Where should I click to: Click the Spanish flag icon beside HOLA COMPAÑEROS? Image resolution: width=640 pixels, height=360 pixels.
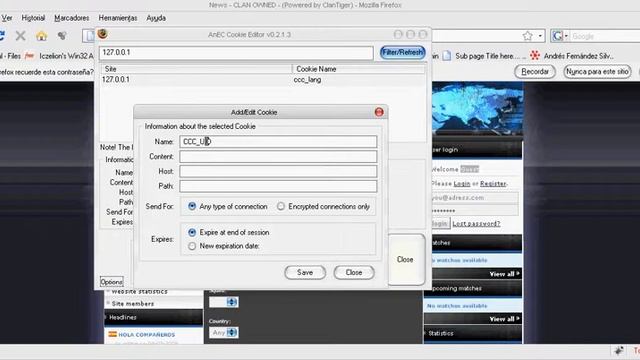(x=112, y=334)
